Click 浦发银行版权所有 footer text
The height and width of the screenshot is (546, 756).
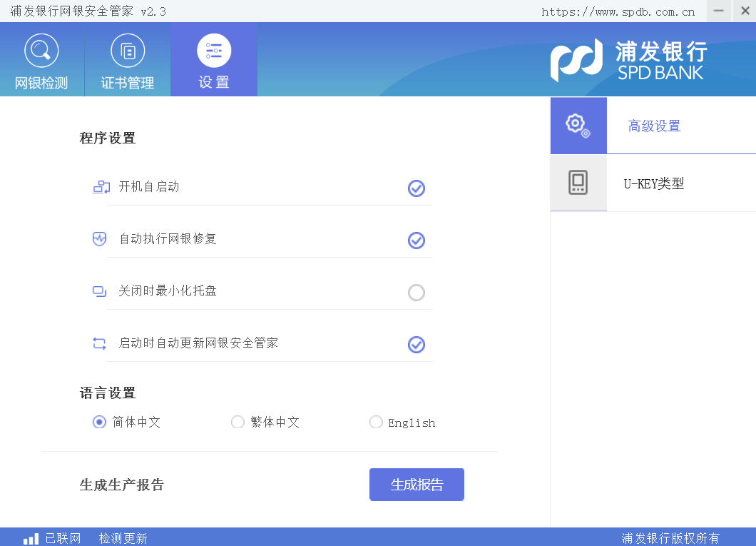point(670,538)
